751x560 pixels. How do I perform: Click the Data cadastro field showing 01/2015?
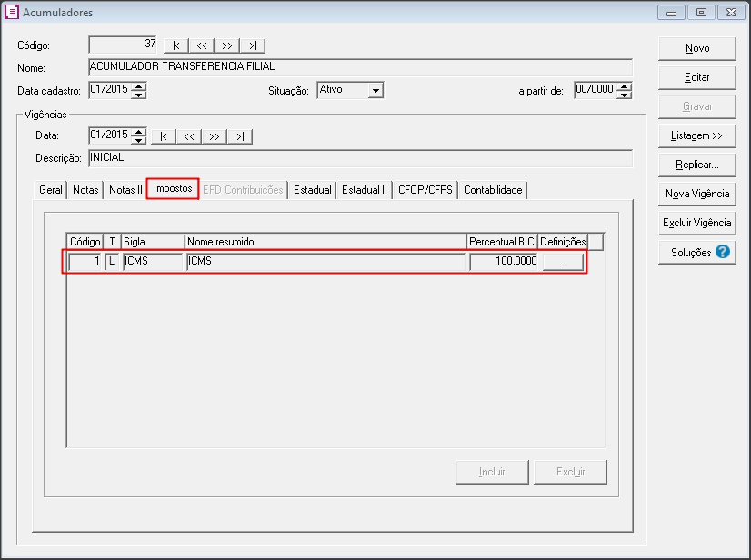(x=110, y=90)
